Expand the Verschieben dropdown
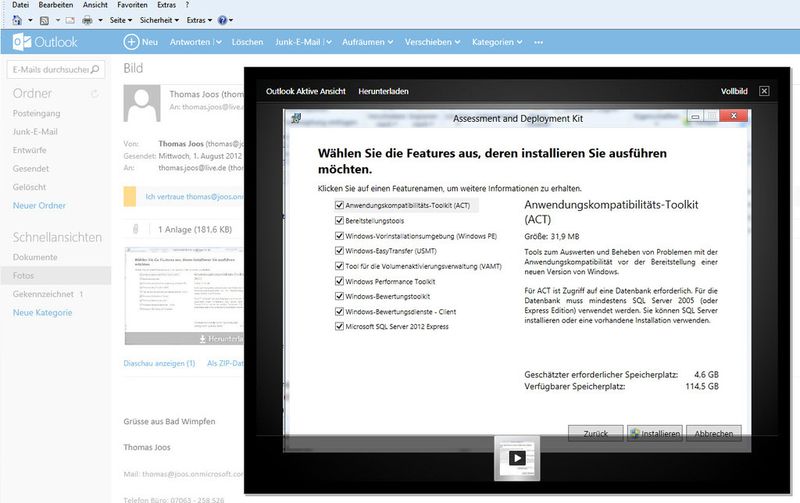This screenshot has height=503, width=800. point(458,42)
